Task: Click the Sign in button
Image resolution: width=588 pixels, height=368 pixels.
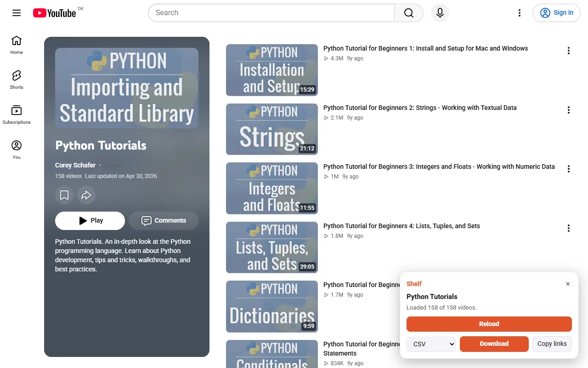Action: tap(556, 13)
